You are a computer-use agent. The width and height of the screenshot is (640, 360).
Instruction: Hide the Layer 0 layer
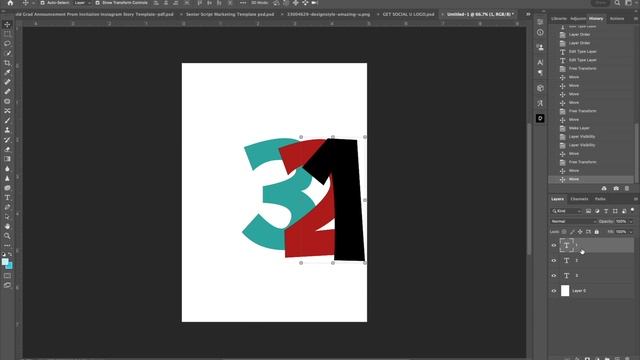554,291
